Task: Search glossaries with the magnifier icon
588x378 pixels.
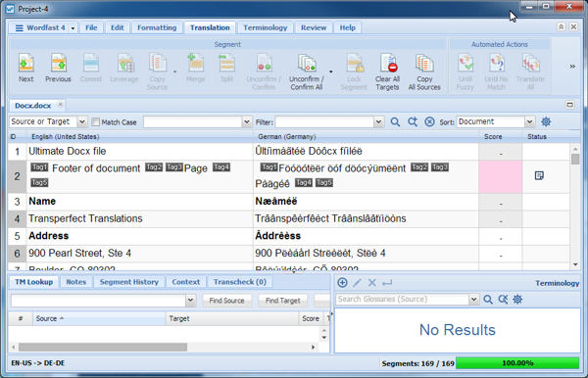Action: [x=488, y=300]
